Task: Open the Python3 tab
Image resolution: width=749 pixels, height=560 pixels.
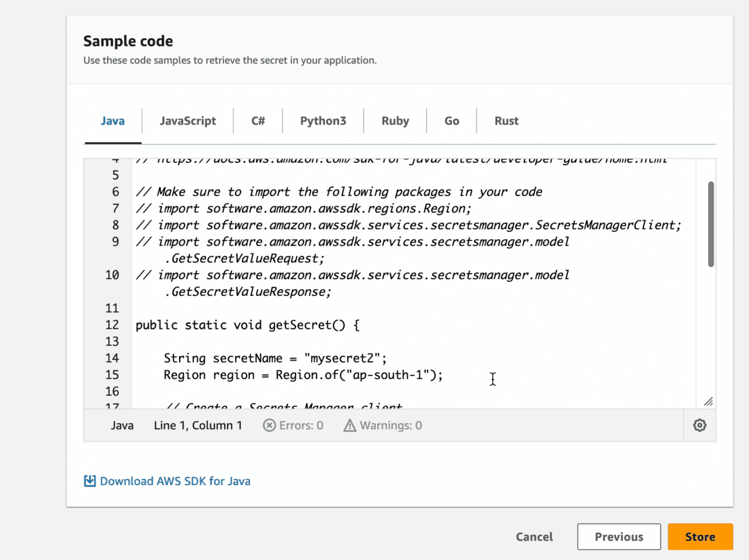Action: point(323,121)
